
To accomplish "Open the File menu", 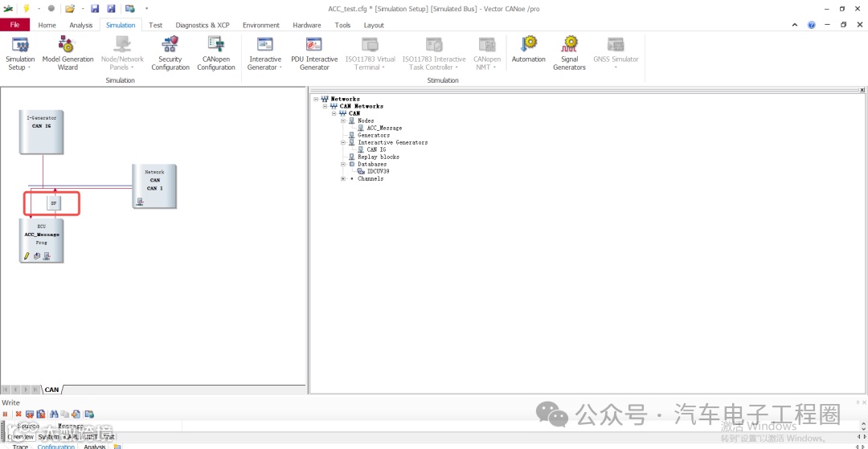I will (15, 25).
